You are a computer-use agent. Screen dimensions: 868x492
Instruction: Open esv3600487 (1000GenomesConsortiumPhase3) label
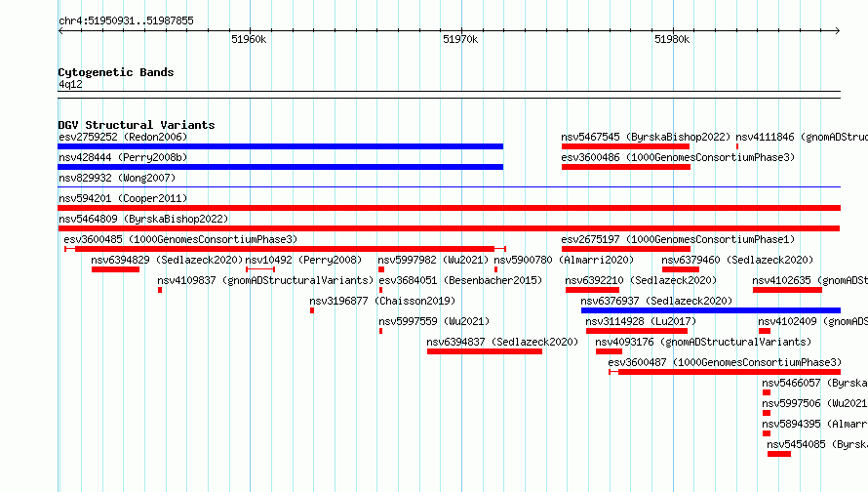click(x=725, y=362)
